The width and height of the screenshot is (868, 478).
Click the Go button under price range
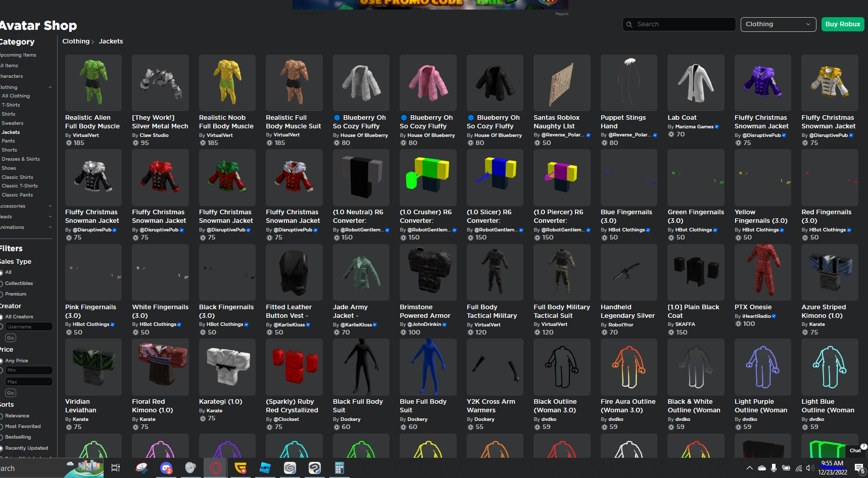tap(11, 393)
